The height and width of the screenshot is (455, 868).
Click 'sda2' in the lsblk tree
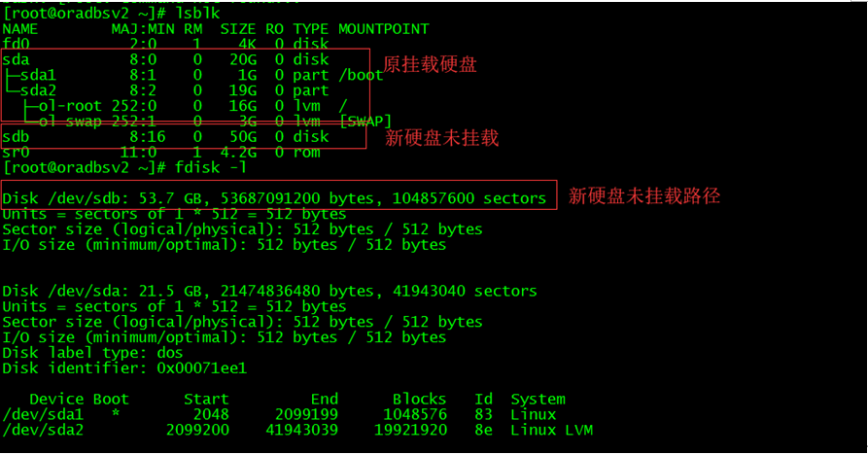(38, 90)
